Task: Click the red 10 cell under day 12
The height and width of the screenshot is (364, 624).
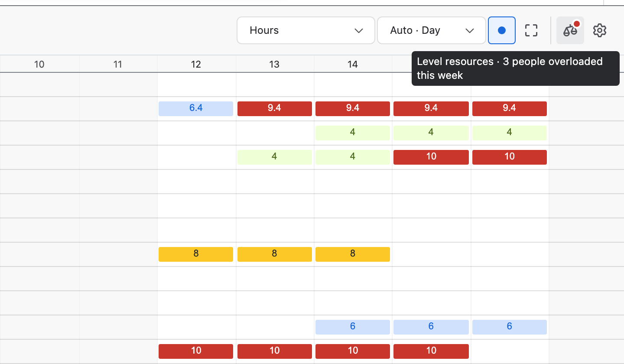Action: point(196,351)
